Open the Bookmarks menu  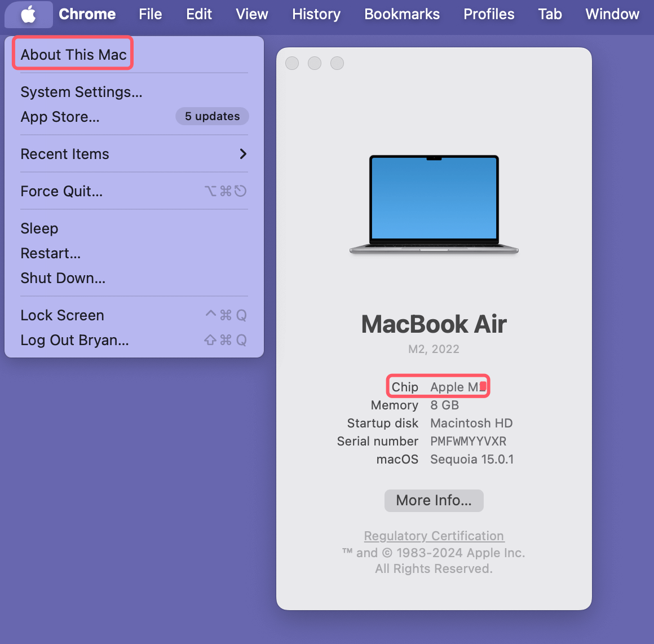pos(402,14)
